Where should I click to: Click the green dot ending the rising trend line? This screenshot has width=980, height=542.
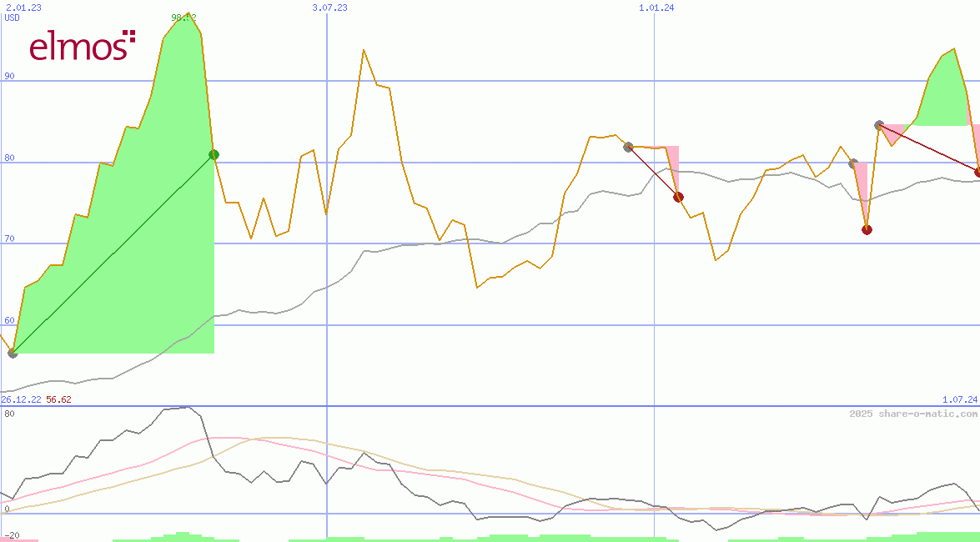click(214, 154)
